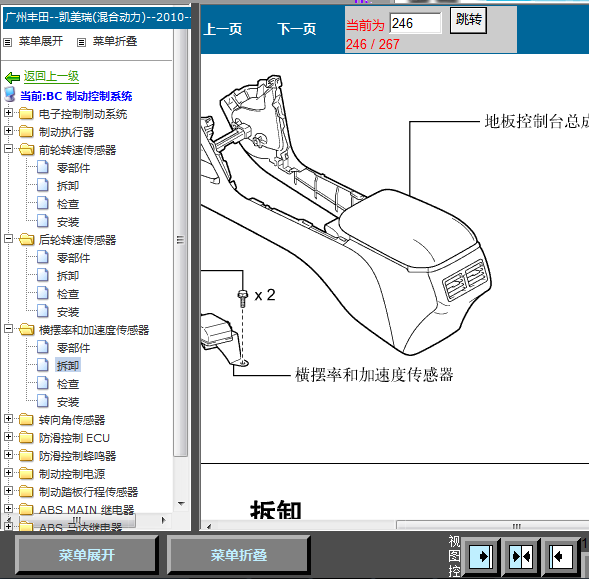Open 零部件 under 后轮转速传感器
Viewport: 589px width, 579px height.
click(x=73, y=258)
